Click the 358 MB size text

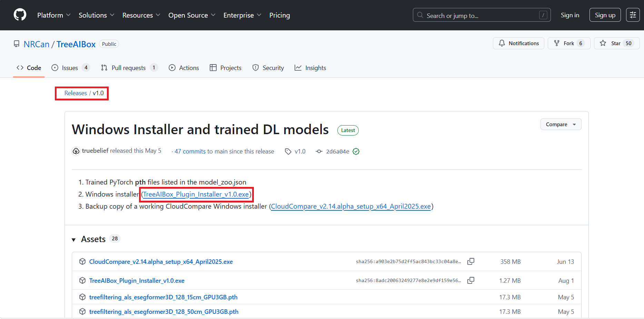pyautogui.click(x=511, y=261)
